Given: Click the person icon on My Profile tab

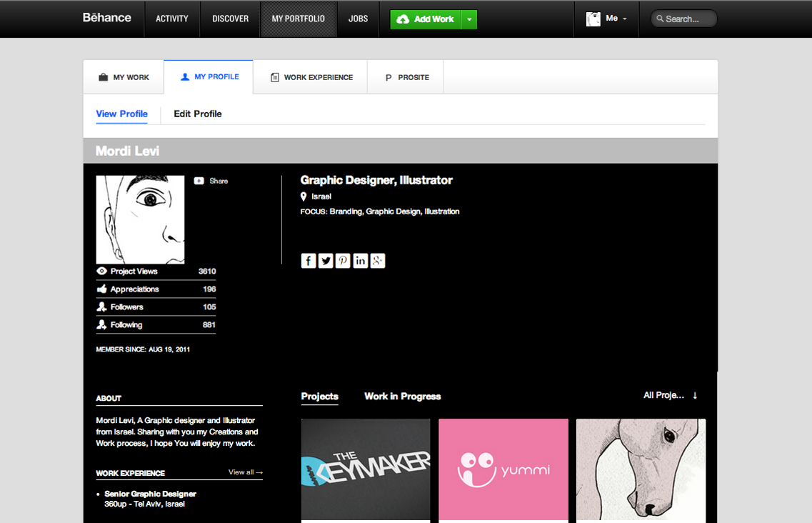Looking at the screenshot, I should click(x=185, y=76).
